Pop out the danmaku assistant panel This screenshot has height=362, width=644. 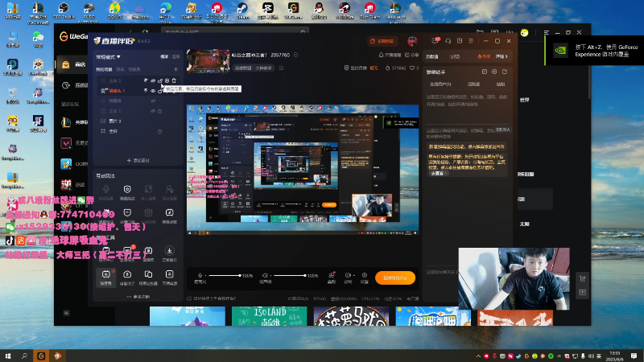(505, 72)
